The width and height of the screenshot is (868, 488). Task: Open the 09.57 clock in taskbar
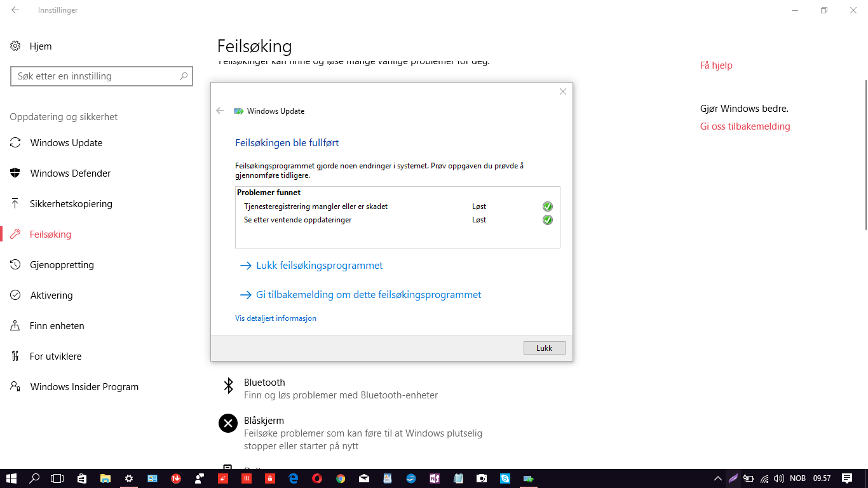(x=822, y=478)
